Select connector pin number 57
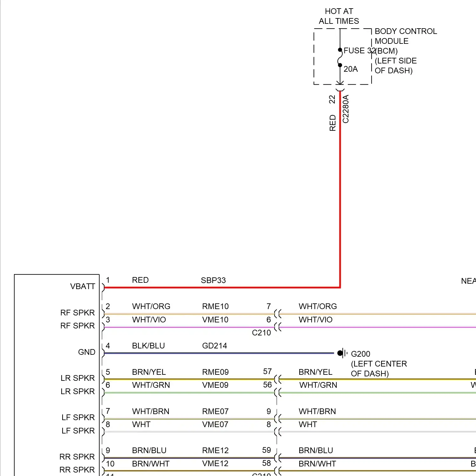The image size is (476, 476). pyautogui.click(x=267, y=372)
